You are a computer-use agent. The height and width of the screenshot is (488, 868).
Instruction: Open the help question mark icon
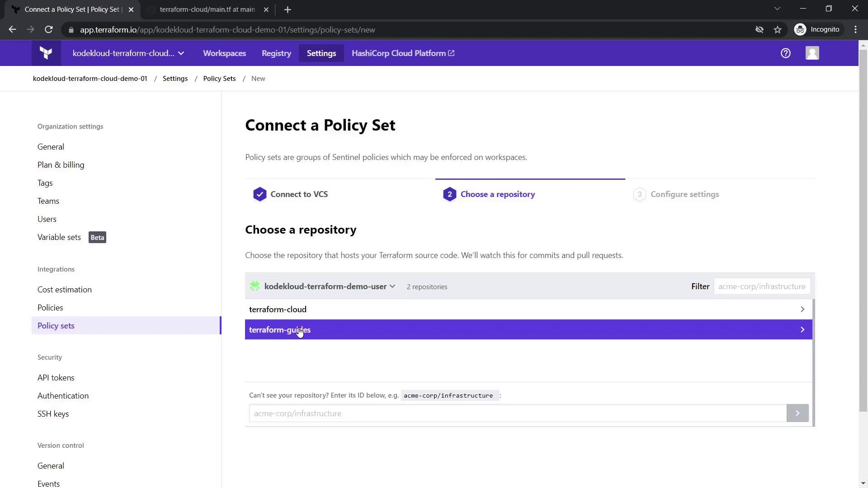pyautogui.click(x=785, y=53)
